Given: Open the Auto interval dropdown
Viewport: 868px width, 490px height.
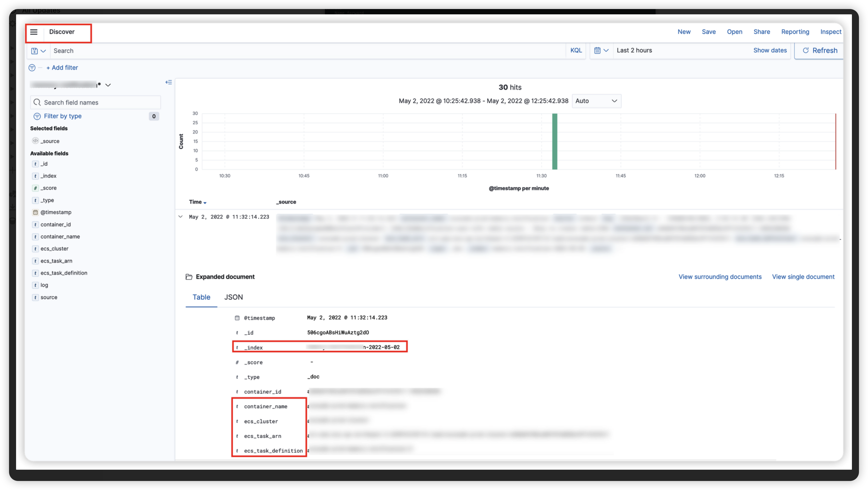Looking at the screenshot, I should (x=596, y=101).
